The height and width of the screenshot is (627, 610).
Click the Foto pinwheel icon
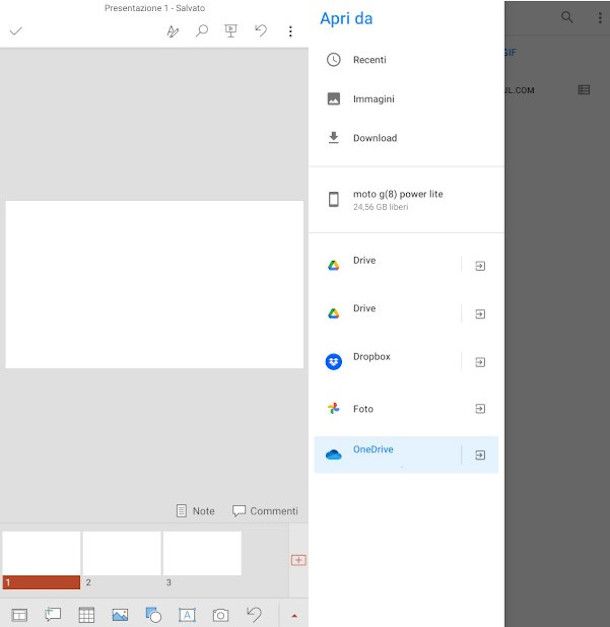point(334,408)
